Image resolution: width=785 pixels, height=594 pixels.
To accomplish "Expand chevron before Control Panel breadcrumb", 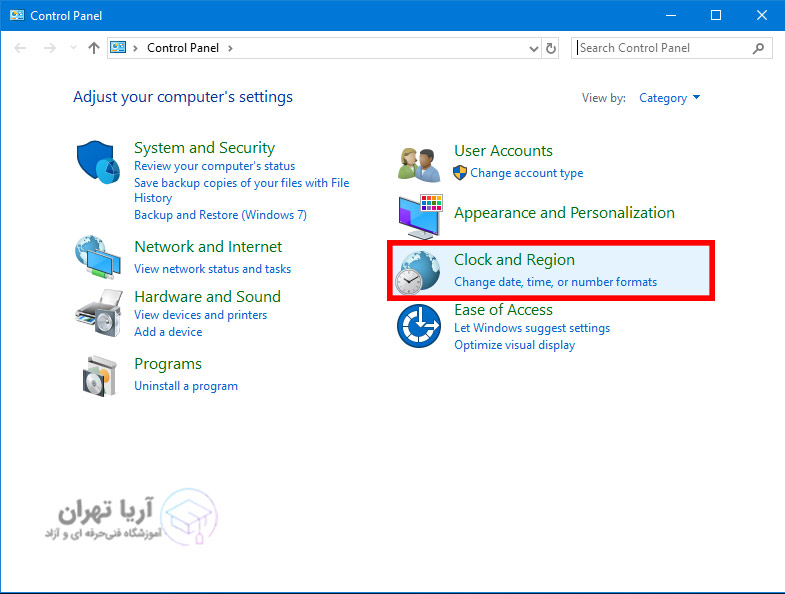I will pyautogui.click(x=135, y=48).
